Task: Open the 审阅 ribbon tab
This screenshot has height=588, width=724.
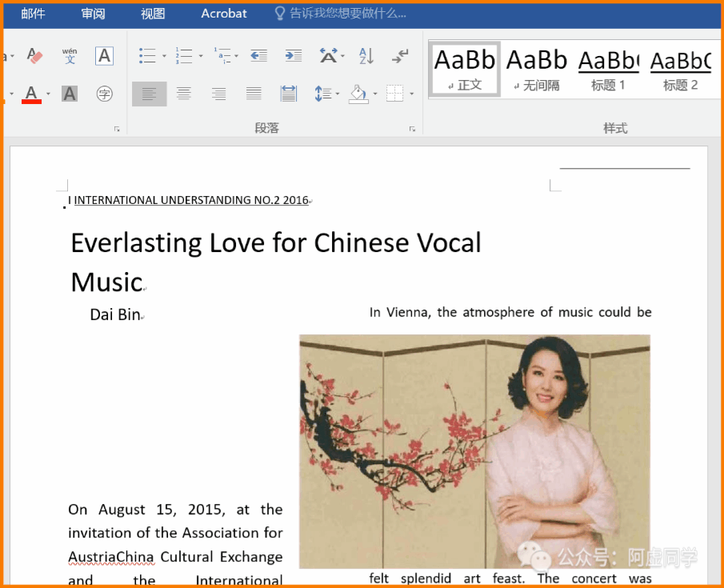Action: pos(94,14)
